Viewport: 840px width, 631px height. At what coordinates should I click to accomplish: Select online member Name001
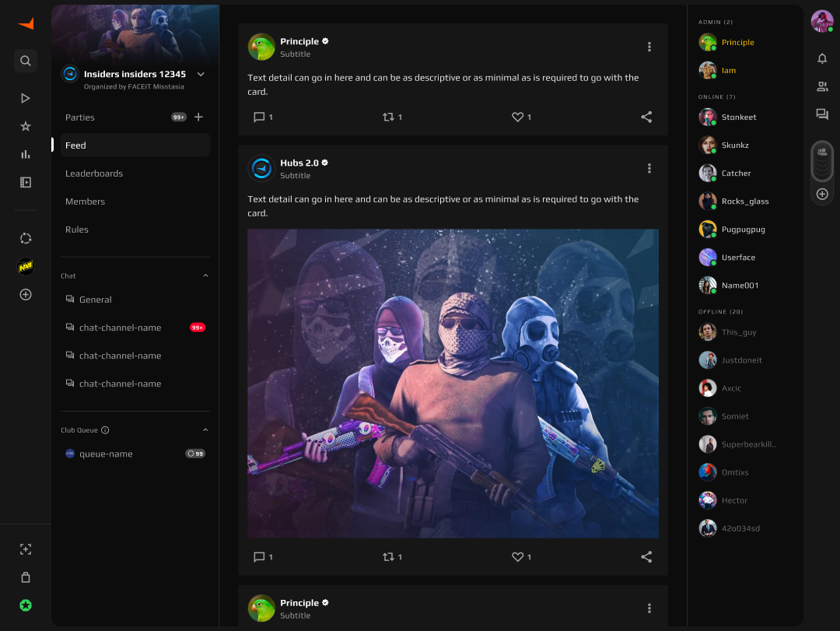pos(729,286)
